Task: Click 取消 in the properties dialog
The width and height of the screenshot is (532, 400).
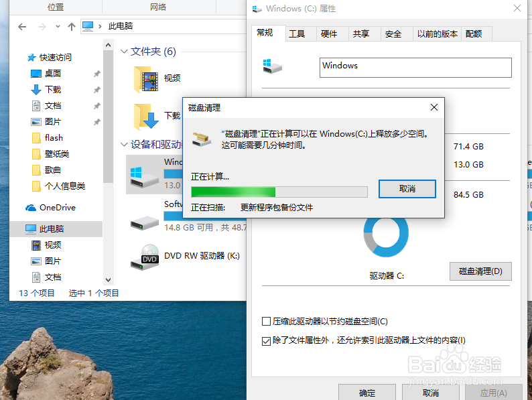Action: (x=431, y=393)
